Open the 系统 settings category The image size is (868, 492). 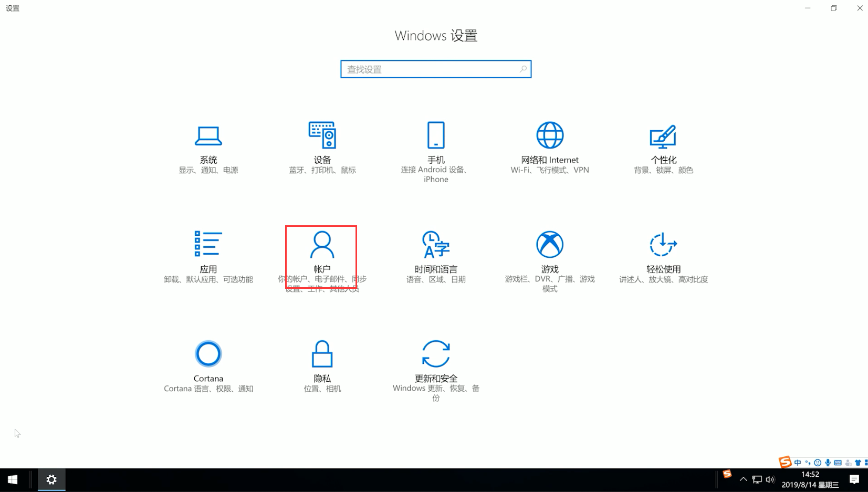click(x=208, y=149)
